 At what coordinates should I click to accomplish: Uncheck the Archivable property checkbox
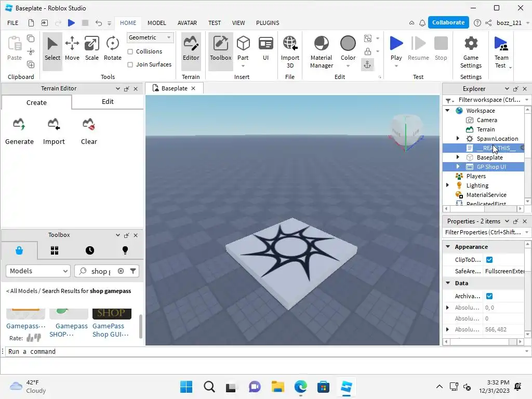tap(489, 296)
